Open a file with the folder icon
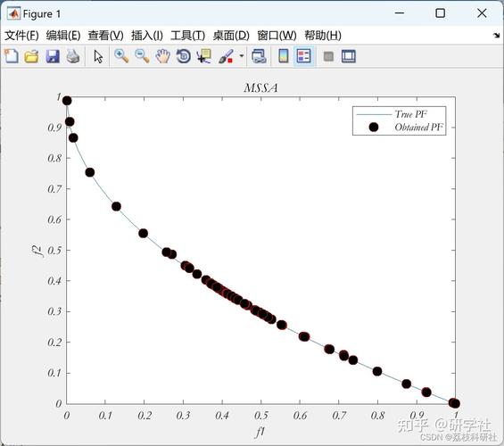This screenshot has height=446, width=504. pos(31,56)
